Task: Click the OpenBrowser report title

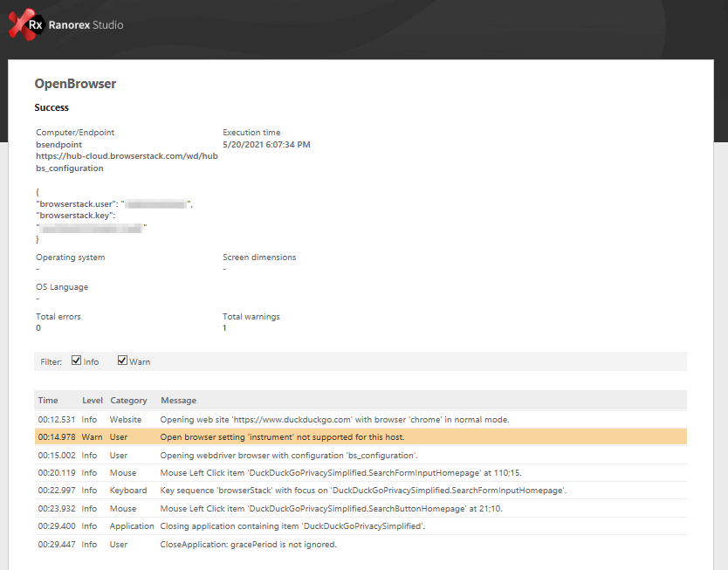Action: [75, 84]
